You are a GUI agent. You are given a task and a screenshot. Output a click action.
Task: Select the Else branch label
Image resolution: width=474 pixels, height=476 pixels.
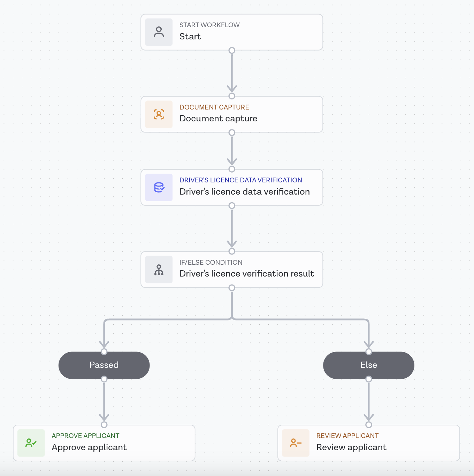(368, 365)
